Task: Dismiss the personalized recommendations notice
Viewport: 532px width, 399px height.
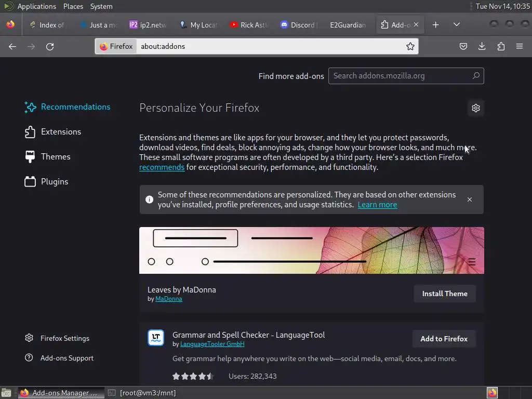Action: click(x=470, y=199)
